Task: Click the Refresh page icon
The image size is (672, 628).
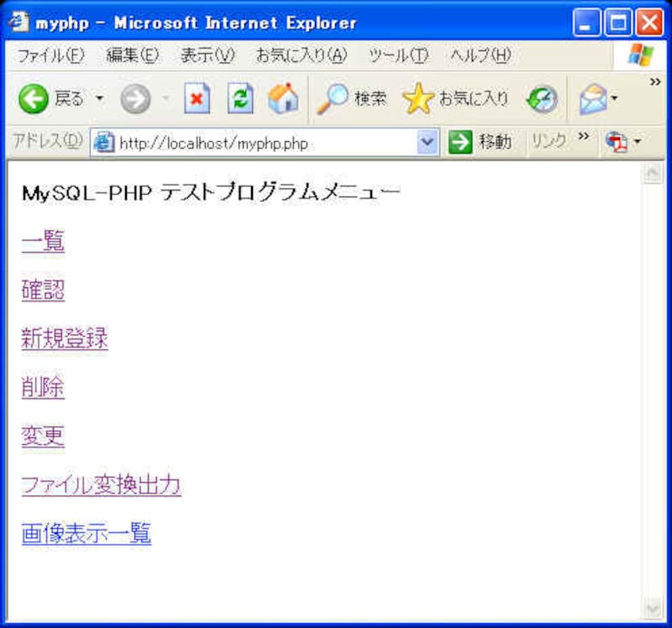Action: 240,98
